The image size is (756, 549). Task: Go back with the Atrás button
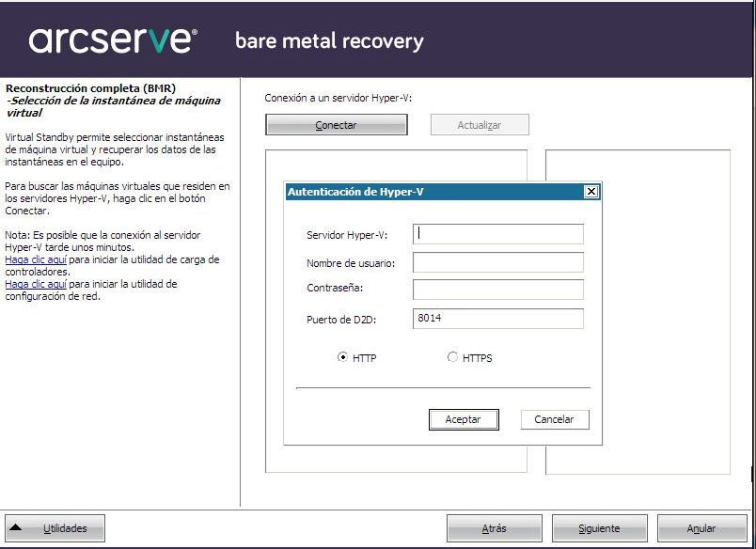click(x=495, y=528)
